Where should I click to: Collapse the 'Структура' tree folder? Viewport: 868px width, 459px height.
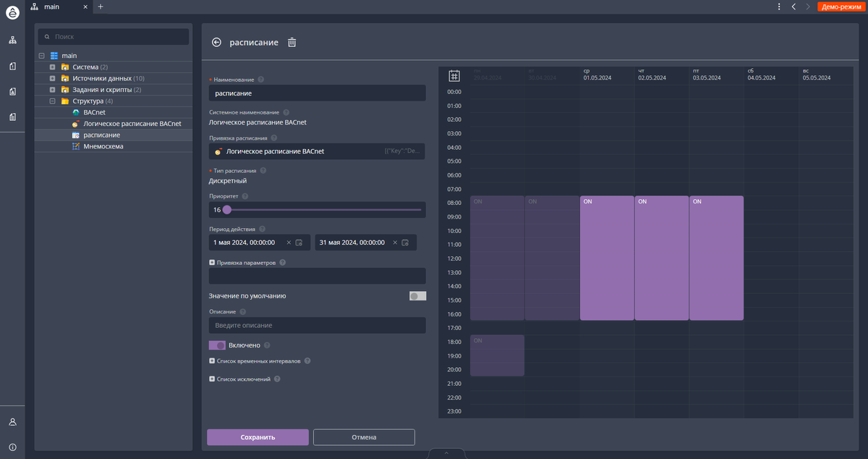[52, 101]
